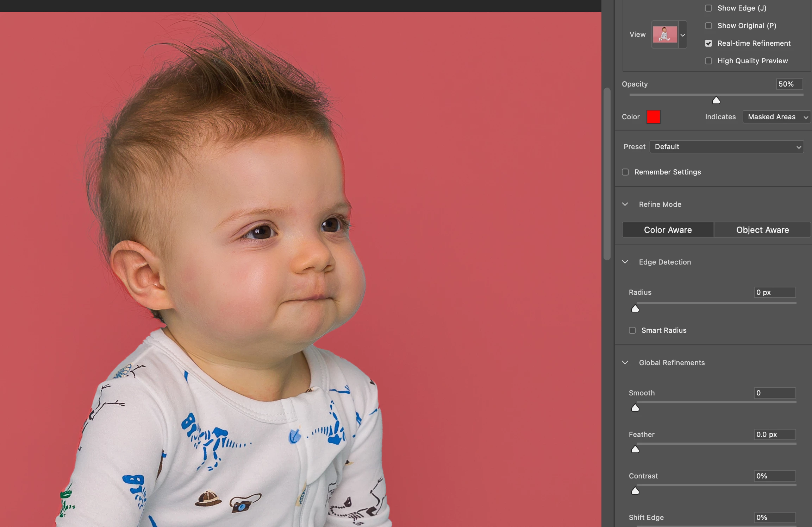Collapse the Global Refinements section
This screenshot has height=527, width=812.
[x=625, y=363]
